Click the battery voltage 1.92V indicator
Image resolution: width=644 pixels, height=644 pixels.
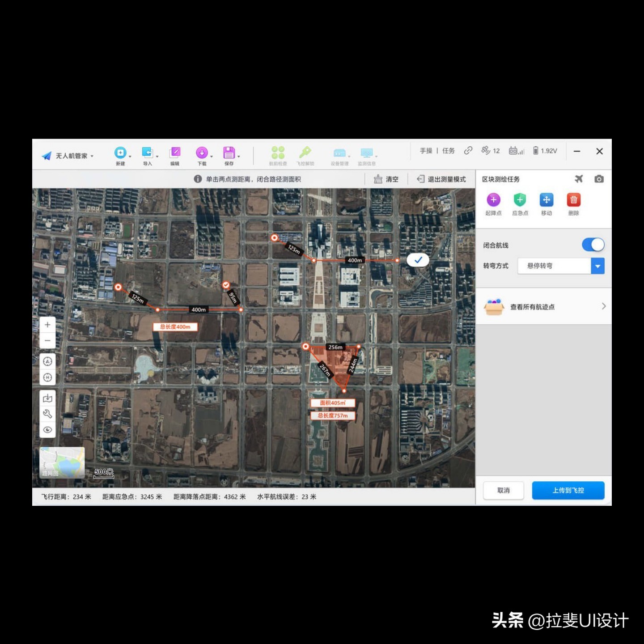[545, 151]
